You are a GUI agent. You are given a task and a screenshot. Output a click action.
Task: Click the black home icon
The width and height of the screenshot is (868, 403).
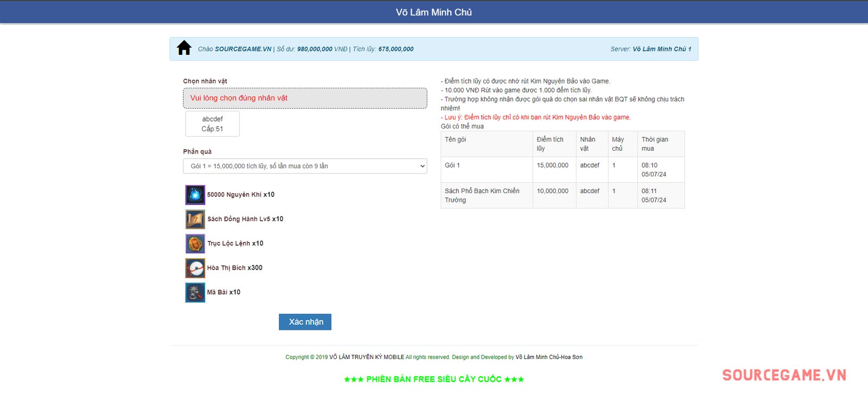(184, 48)
